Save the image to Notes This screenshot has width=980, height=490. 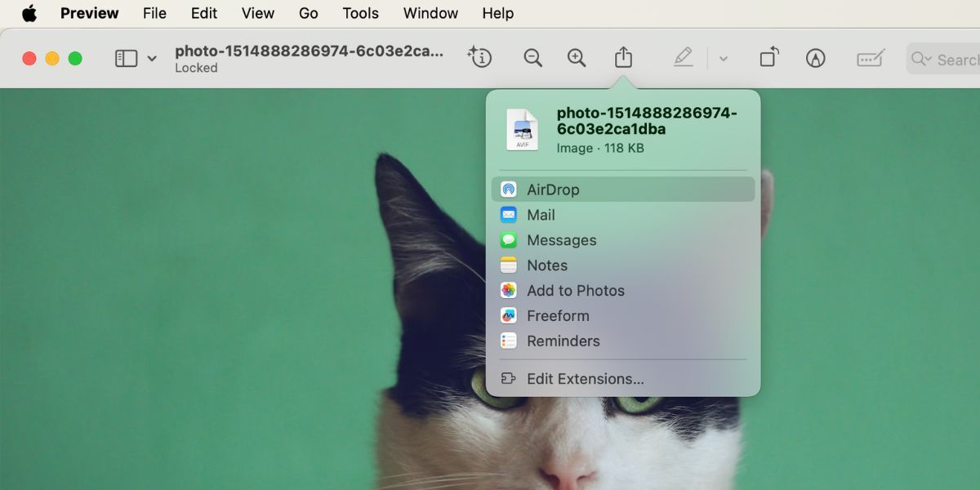click(546, 265)
